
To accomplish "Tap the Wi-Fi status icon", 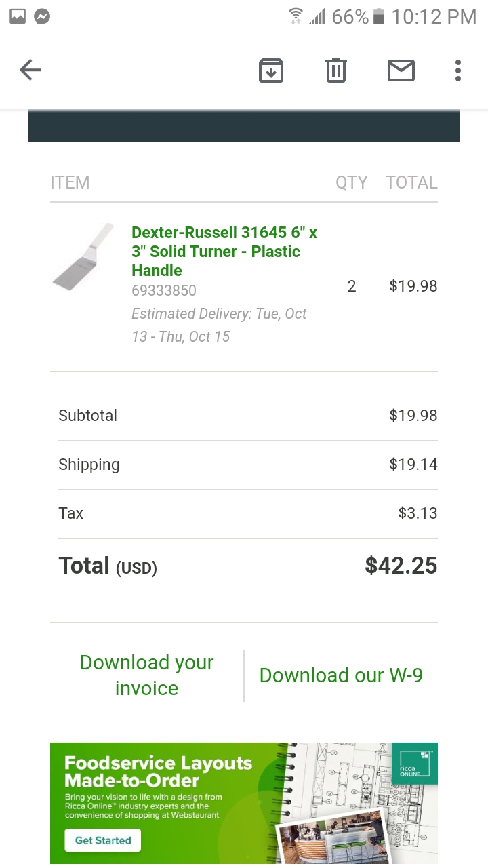I will [x=296, y=17].
